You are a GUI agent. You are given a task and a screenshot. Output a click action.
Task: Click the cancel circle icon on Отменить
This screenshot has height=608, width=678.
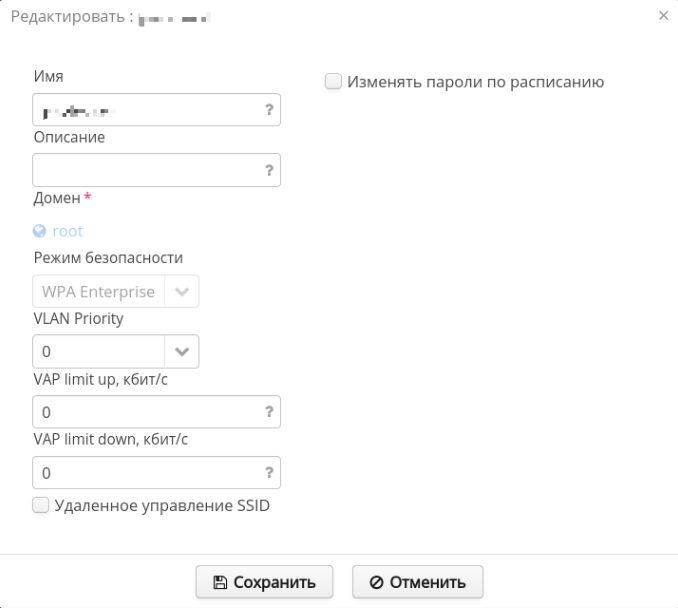[x=377, y=582]
